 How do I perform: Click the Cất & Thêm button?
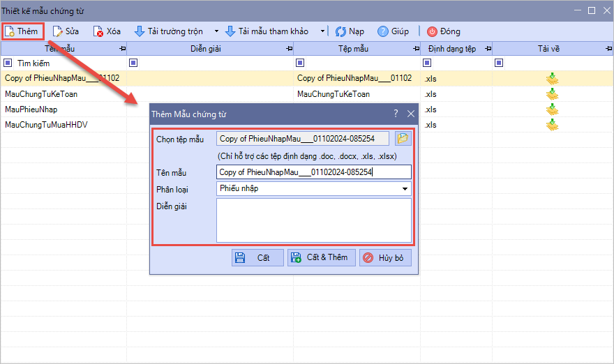click(x=322, y=257)
